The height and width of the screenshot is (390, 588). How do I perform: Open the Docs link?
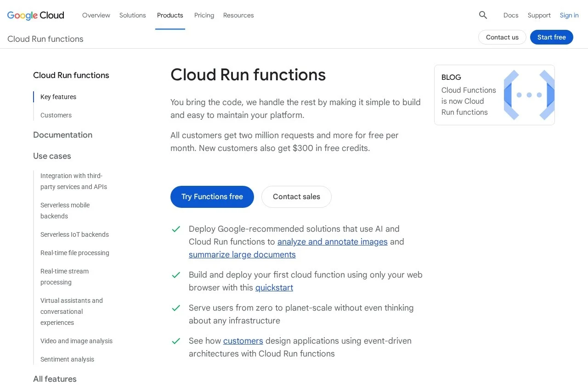[x=511, y=15]
